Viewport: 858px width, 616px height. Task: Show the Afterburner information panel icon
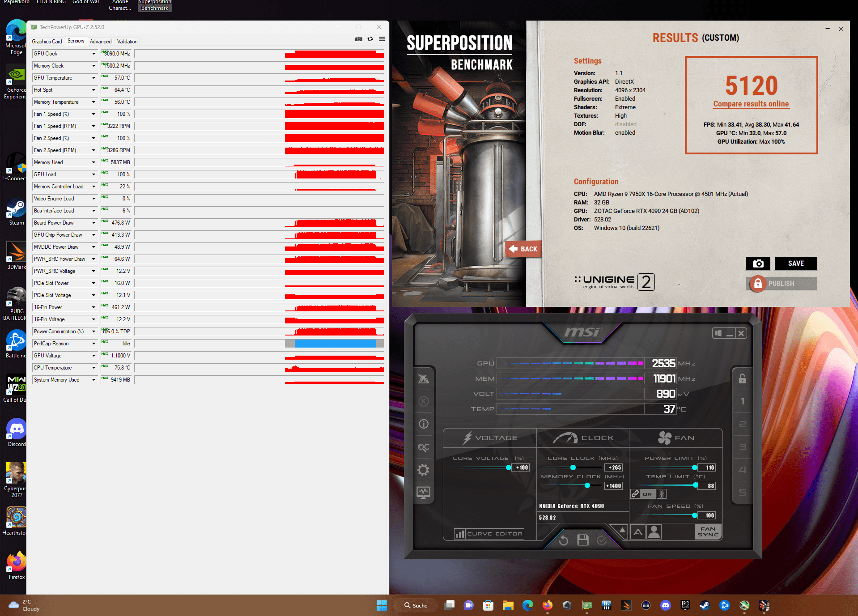[423, 424]
